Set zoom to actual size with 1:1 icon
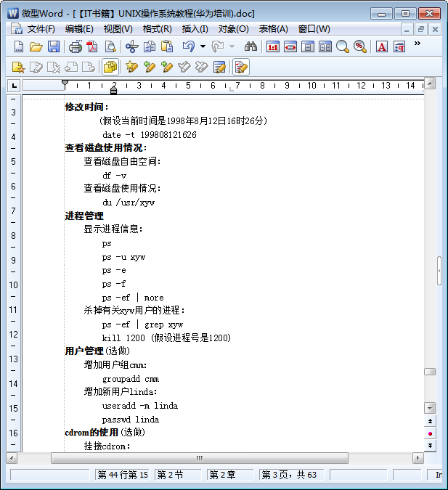 point(273,47)
